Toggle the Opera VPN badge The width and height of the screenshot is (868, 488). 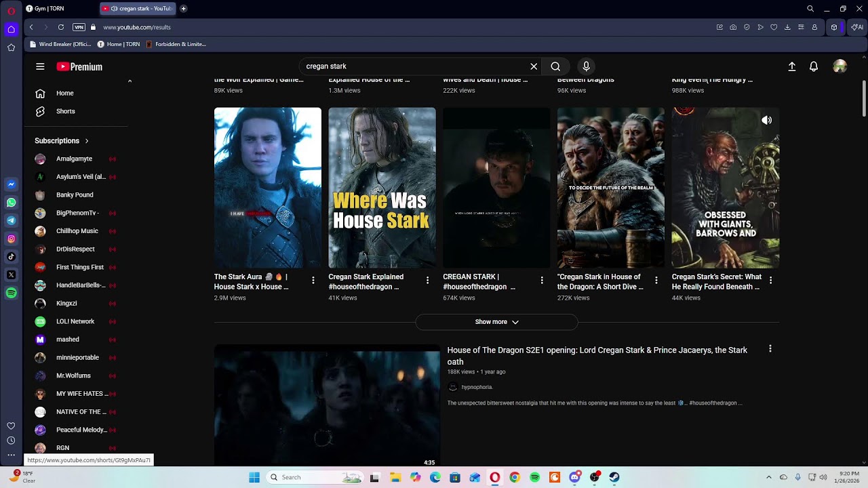click(x=79, y=27)
